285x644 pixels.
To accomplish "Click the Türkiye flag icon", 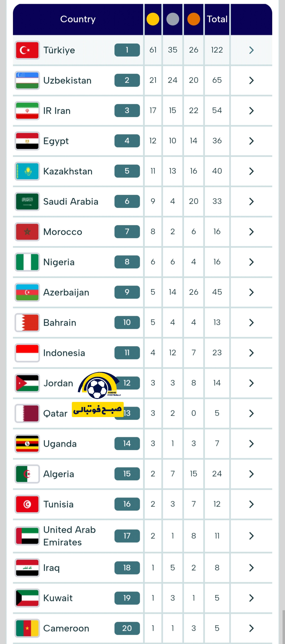I will click(x=27, y=50).
